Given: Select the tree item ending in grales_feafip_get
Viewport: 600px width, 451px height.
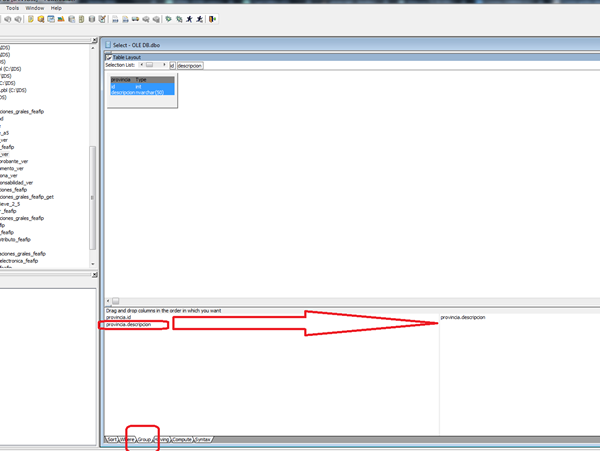Looking at the screenshot, I should pos(27,197).
